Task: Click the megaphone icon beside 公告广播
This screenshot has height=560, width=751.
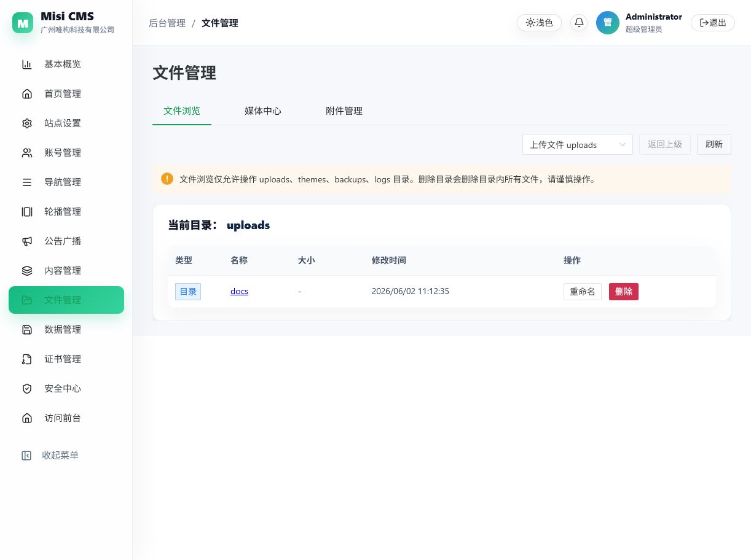Action: pos(27,241)
